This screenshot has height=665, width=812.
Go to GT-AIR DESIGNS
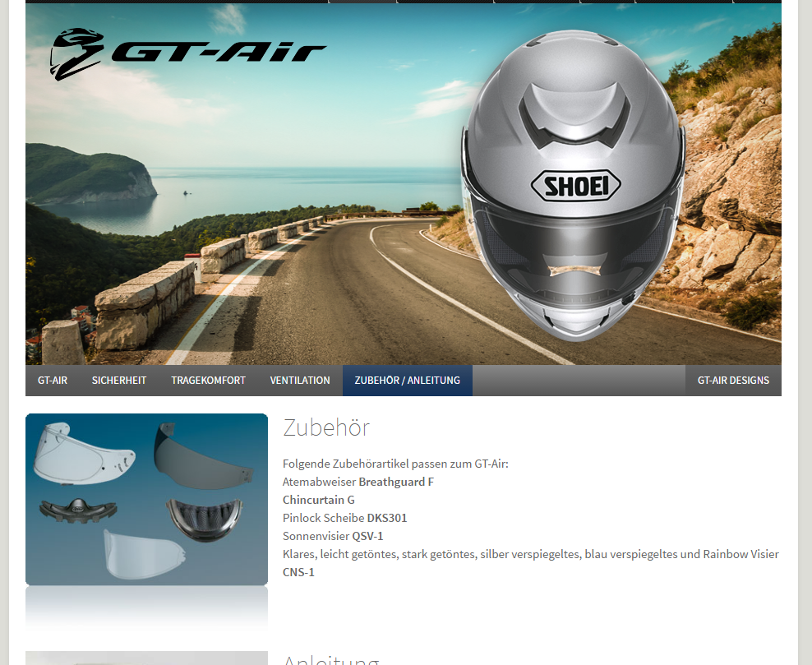(733, 381)
